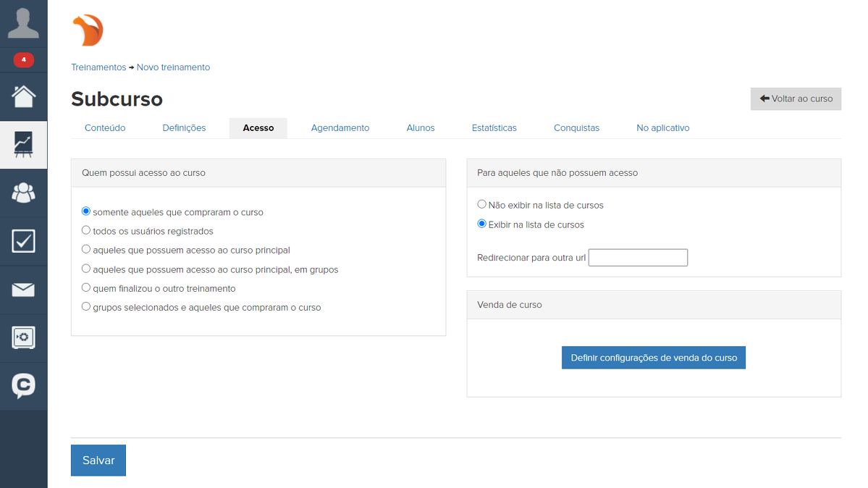Open the users group icon in sidebar

23,193
